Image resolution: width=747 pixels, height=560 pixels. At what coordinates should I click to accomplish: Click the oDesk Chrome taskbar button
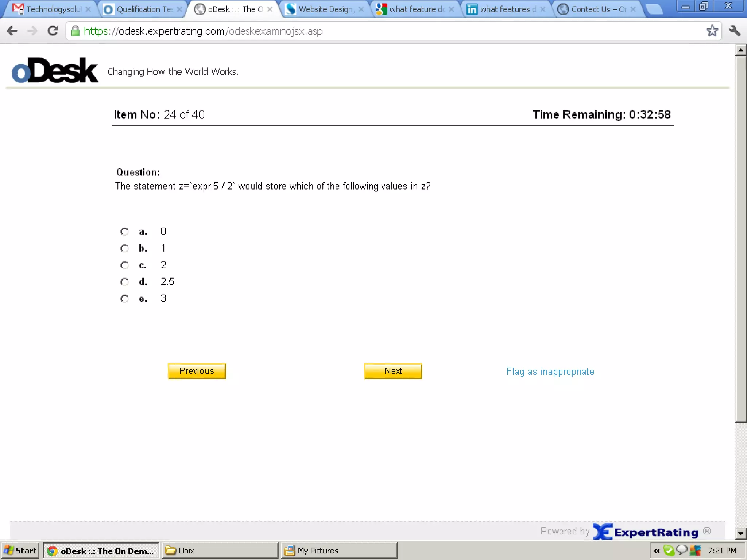101,551
